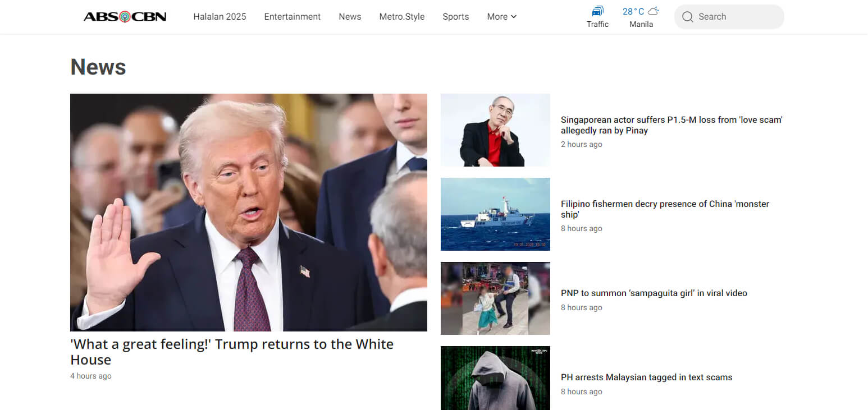Click timestamp under PH arrests Malaysian headline
The image size is (868, 410).
pyautogui.click(x=582, y=391)
